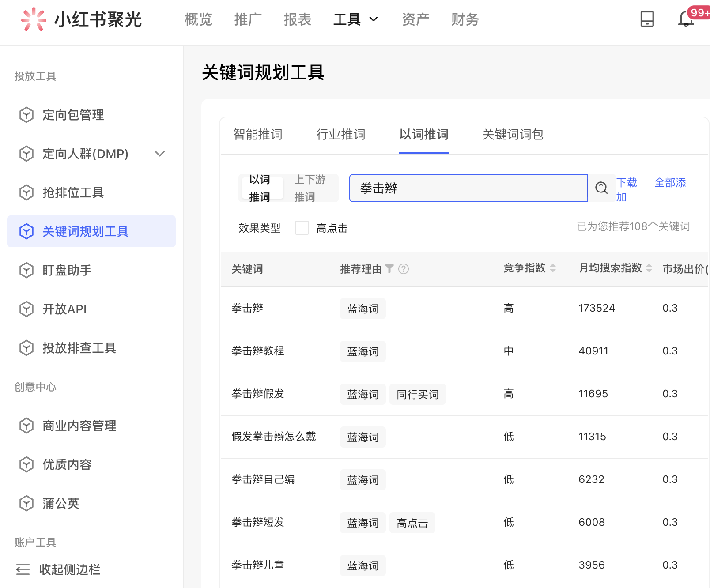Open the 推广 nav item
The width and height of the screenshot is (710, 588).
coord(248,19)
